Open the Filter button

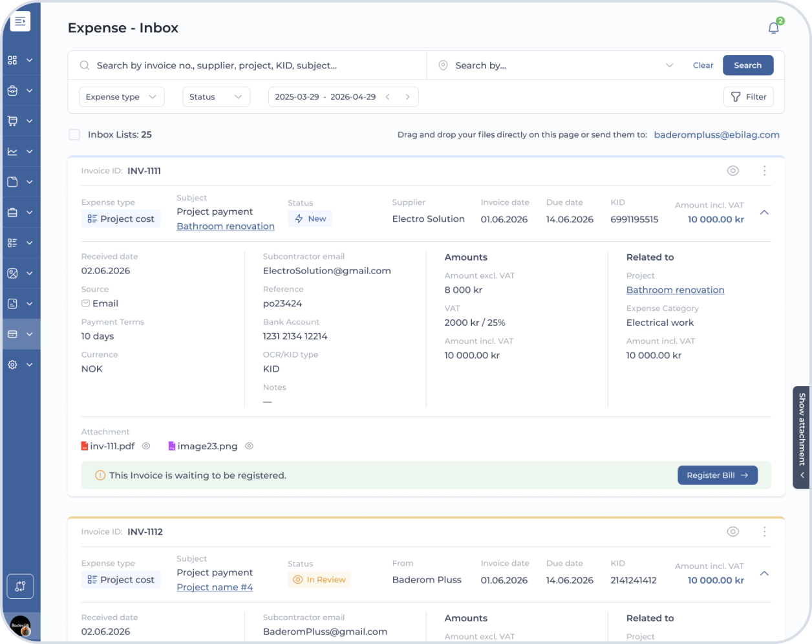coord(749,97)
